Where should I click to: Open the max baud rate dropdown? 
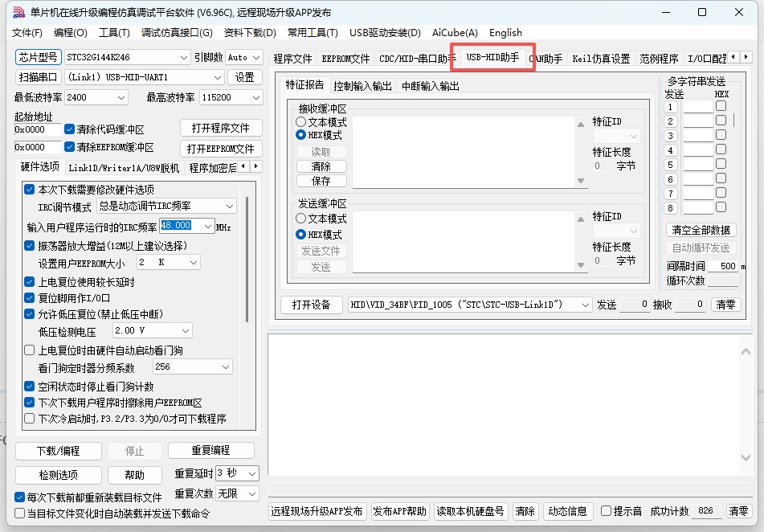(x=255, y=97)
